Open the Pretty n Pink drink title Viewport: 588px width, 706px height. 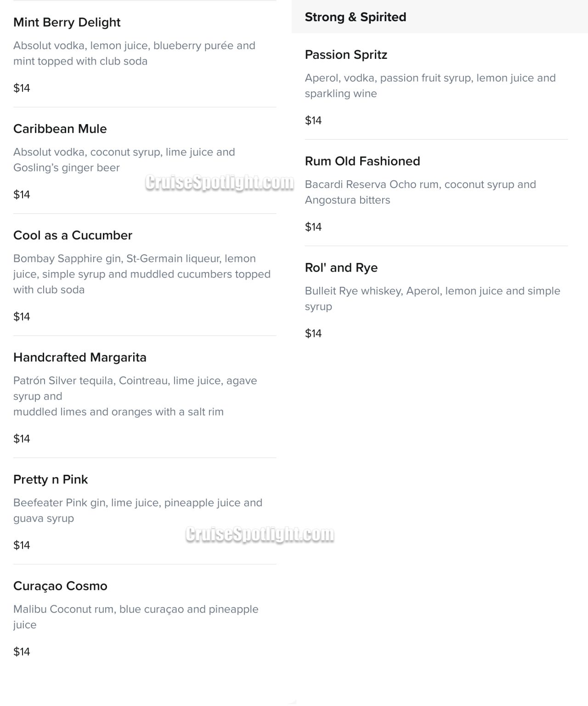pyautogui.click(x=51, y=480)
